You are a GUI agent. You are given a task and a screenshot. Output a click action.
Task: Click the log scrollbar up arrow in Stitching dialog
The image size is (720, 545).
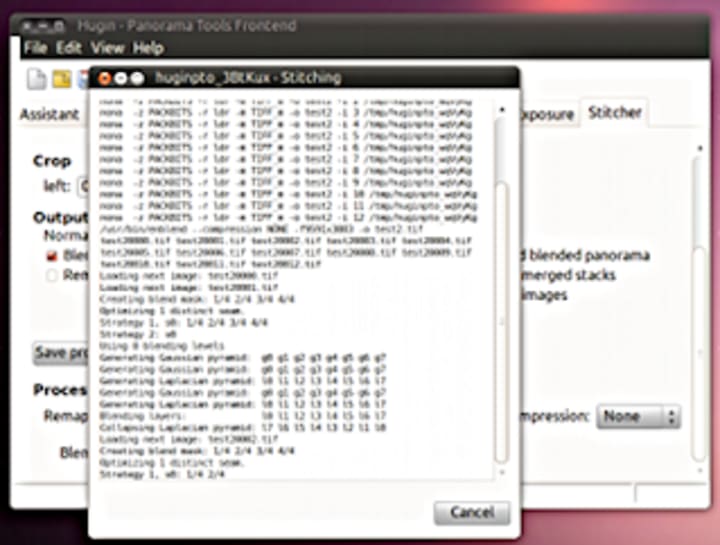502,110
